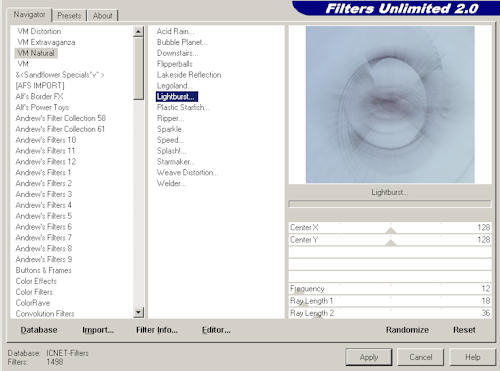The height and width of the screenshot is (371, 500).
Task: Open Help
Action: pos(472,357)
